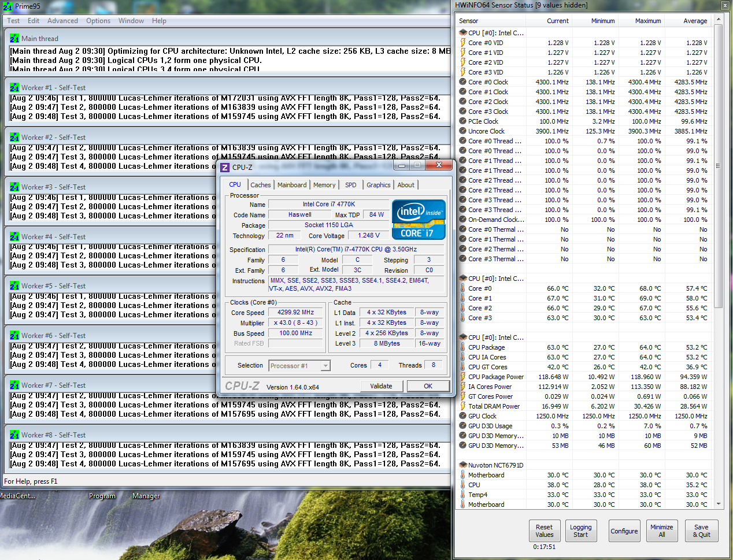Open the Advanced menu in Prime95
The height and width of the screenshot is (560, 733).
[62, 21]
